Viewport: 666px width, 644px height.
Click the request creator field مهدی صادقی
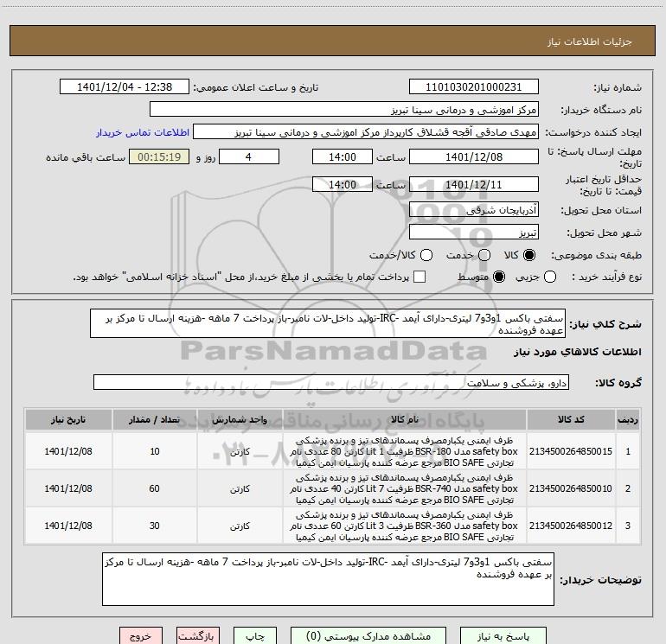366,132
